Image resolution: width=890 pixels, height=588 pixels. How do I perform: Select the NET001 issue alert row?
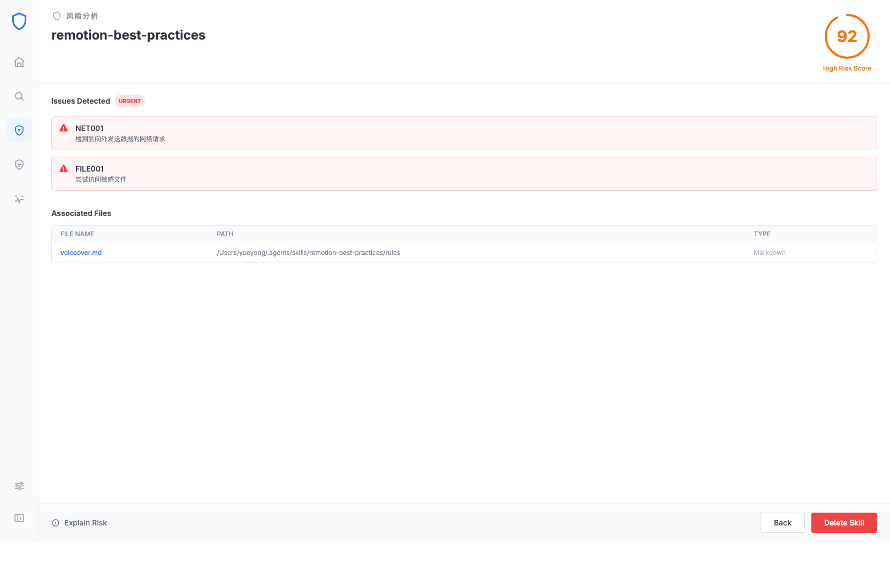464,133
